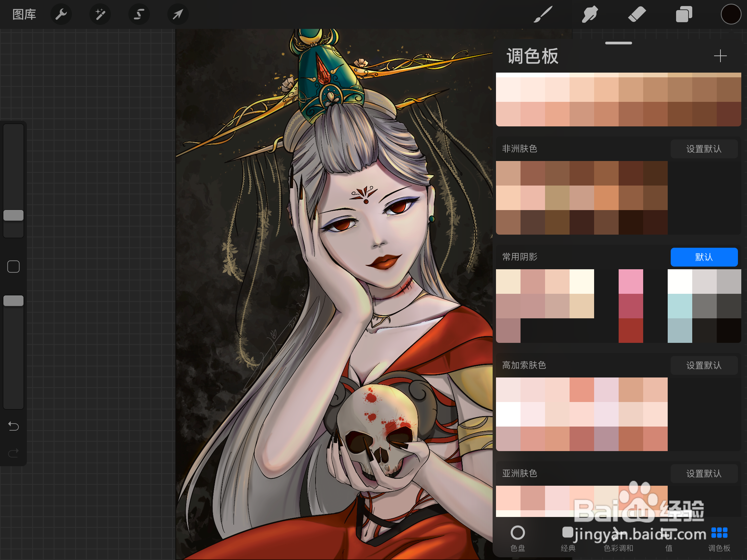Pick the white swatch in 常用阴影
The image size is (747, 560).
coord(679,281)
